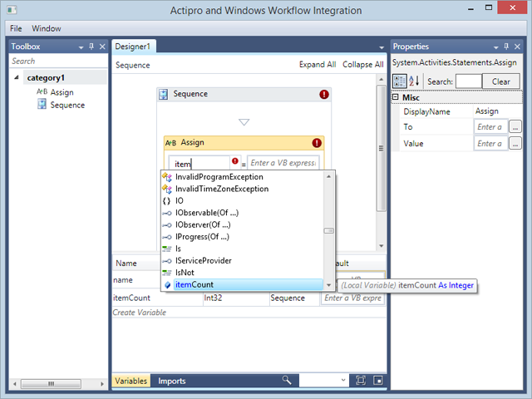Click the Sequence activity header icon
Screen dimensions: 532x399
[x=163, y=94]
